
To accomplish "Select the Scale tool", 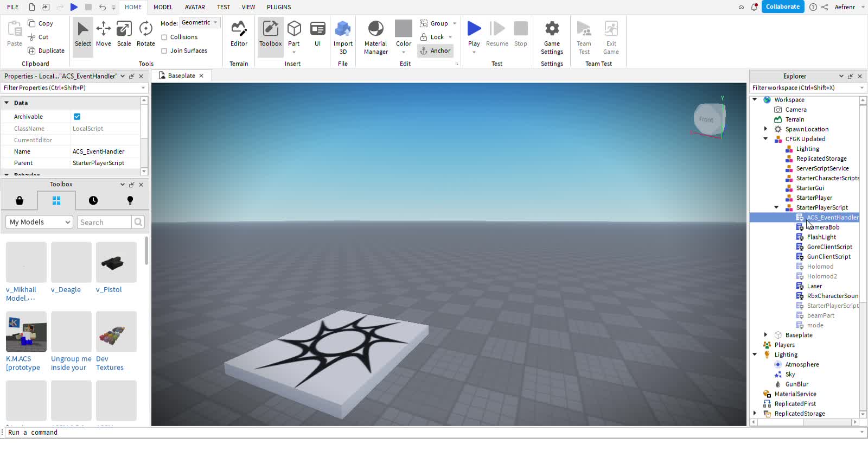I will (124, 34).
